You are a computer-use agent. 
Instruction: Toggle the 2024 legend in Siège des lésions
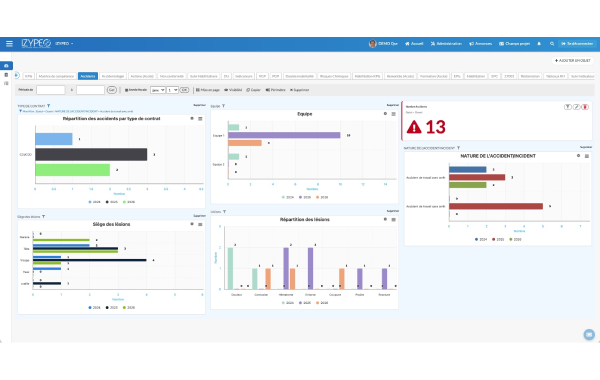[x=94, y=308]
